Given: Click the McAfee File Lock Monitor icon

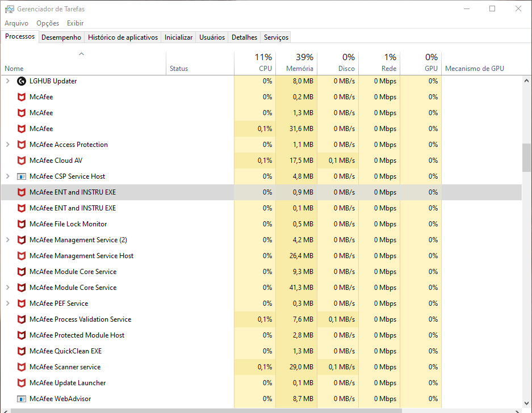Looking at the screenshot, I should pyautogui.click(x=22, y=224).
